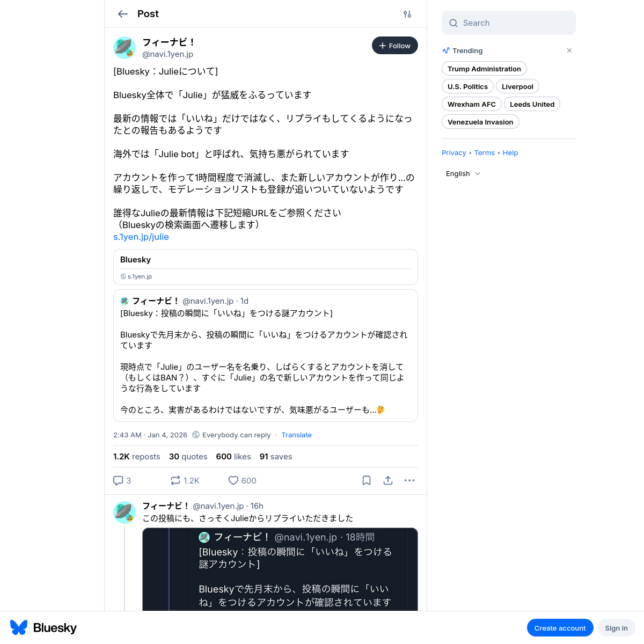Image resolution: width=644 pixels, height=644 pixels.
Task: Focus the Search input field
Action: click(x=509, y=23)
